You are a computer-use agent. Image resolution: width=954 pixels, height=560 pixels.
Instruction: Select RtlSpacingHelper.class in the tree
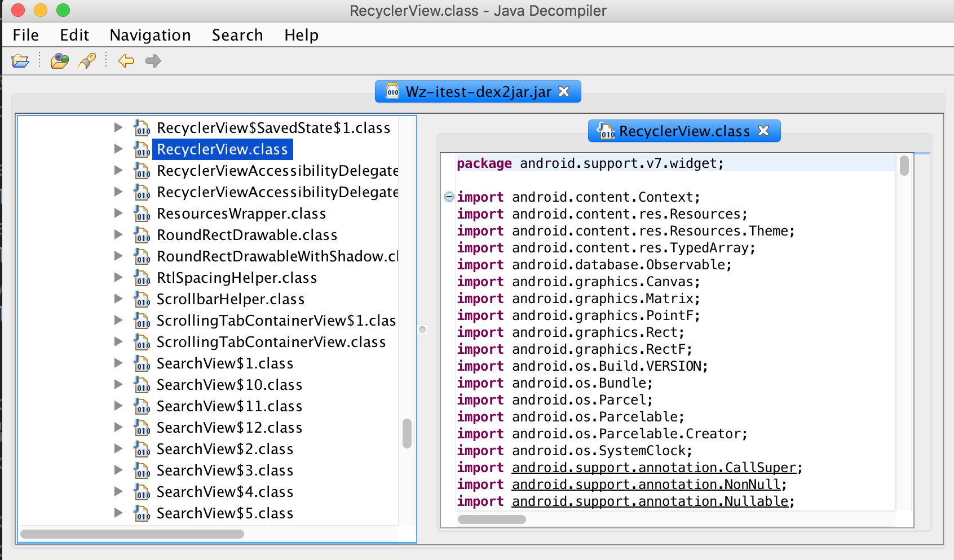(x=237, y=278)
